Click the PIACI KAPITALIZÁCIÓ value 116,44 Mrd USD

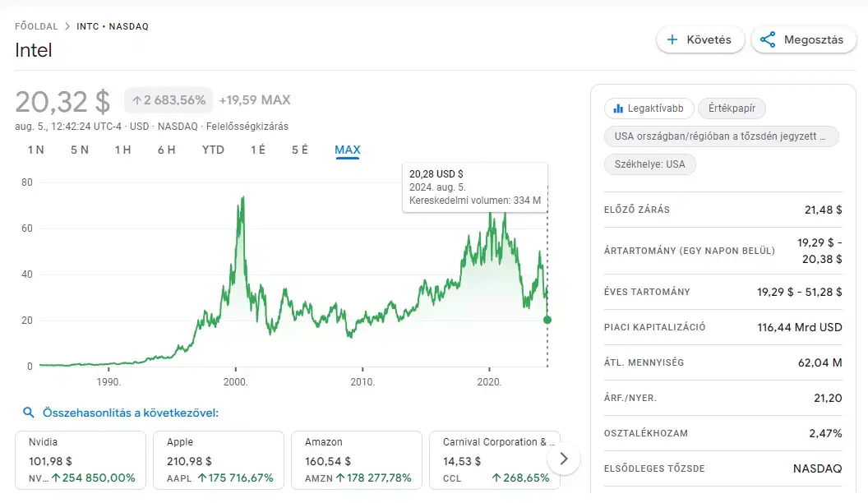pyautogui.click(x=799, y=327)
